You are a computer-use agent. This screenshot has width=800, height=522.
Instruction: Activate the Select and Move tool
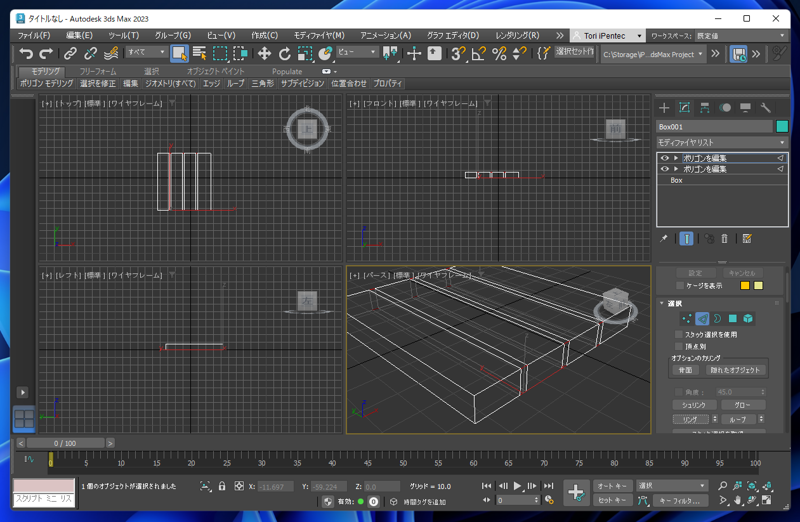[x=264, y=53]
